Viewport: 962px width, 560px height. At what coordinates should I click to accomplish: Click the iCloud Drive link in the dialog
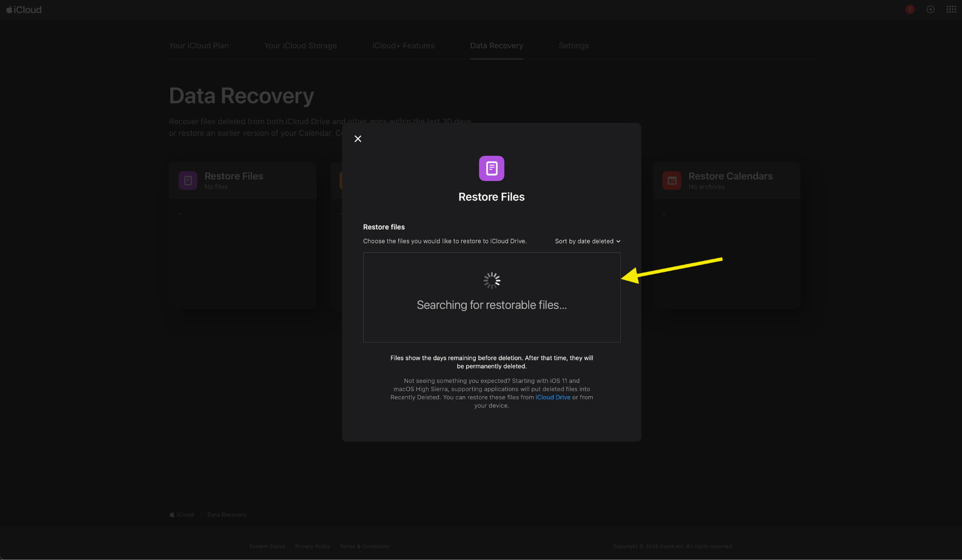[552, 397]
